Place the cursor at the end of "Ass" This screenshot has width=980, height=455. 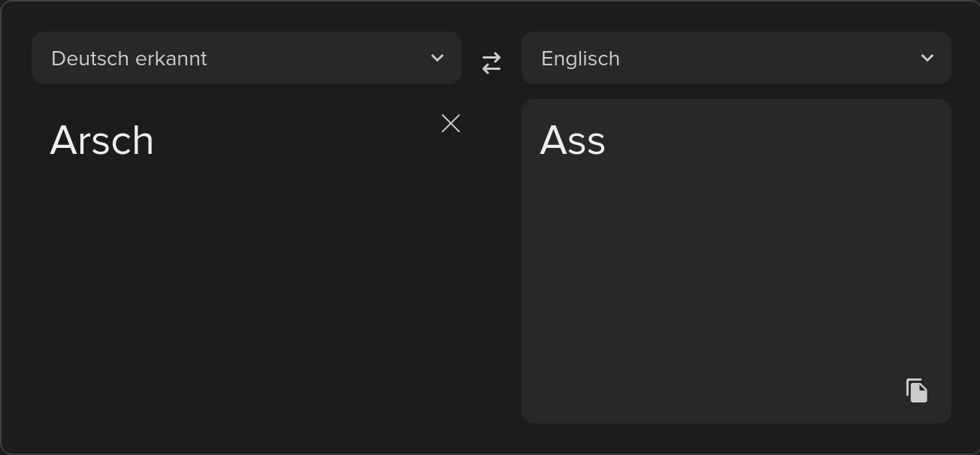pyautogui.click(x=606, y=140)
